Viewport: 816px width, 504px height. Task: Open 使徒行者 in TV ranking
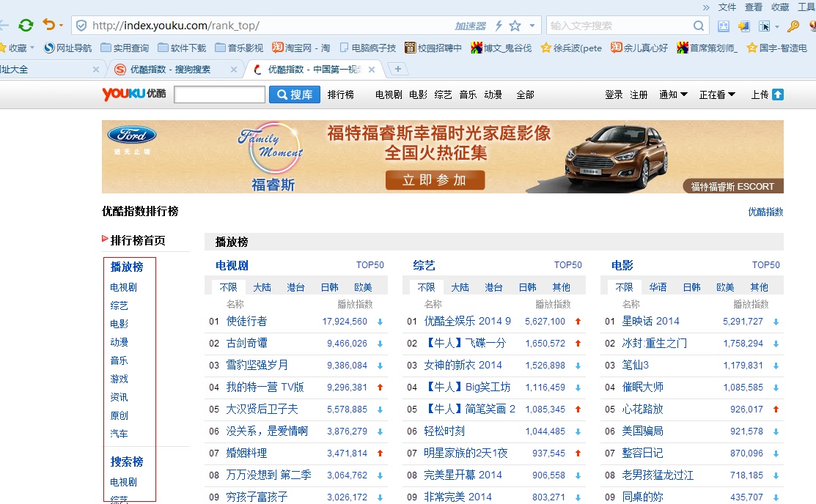tap(246, 322)
